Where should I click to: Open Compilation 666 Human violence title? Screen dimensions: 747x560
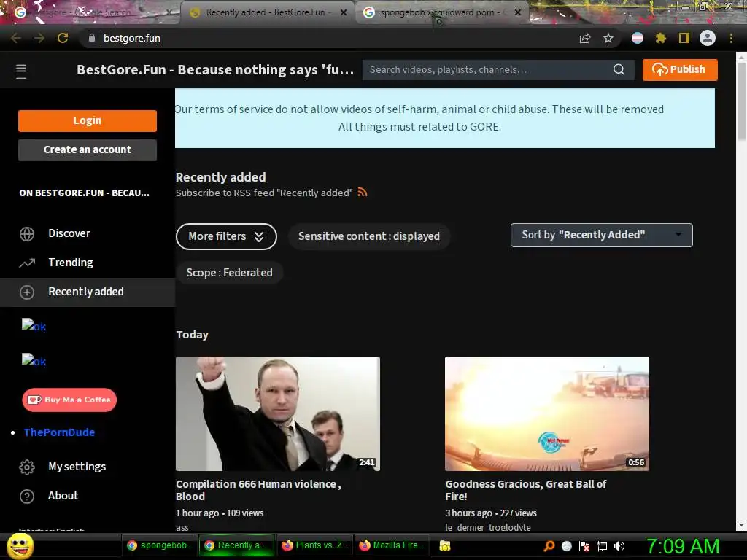(x=258, y=490)
